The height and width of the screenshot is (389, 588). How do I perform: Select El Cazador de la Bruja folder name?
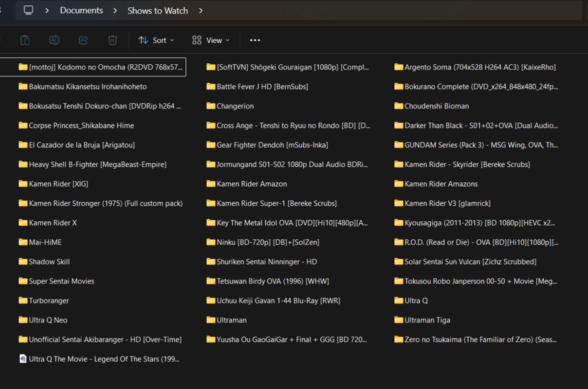click(x=82, y=145)
